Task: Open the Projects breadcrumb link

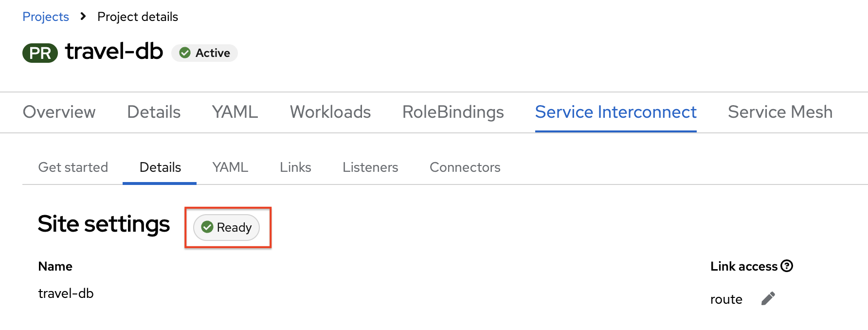Action: click(46, 17)
